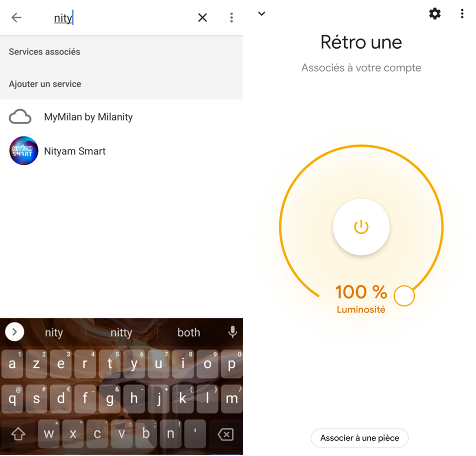Viewport: 476px width, 456px height.
Task: Choose the 'nitty' keyboard suggestion
Action: point(121,333)
